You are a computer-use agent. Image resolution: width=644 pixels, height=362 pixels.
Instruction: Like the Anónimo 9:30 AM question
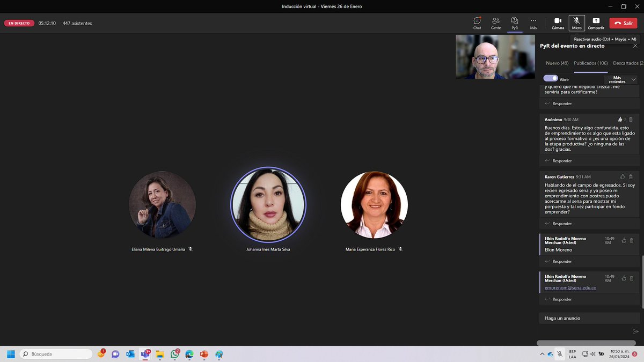click(620, 119)
